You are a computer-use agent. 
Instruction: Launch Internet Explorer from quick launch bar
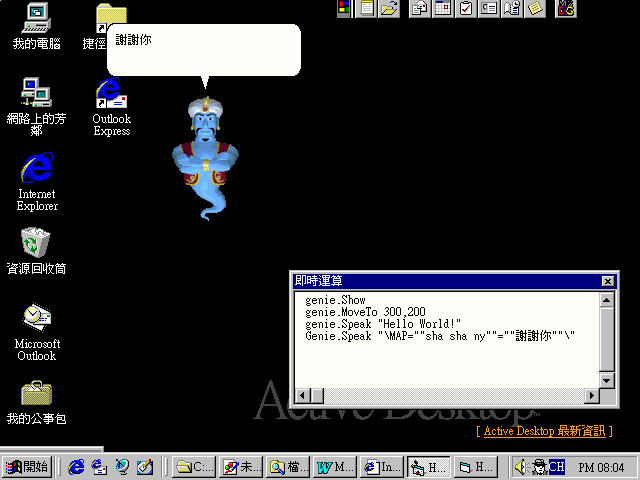point(77,467)
